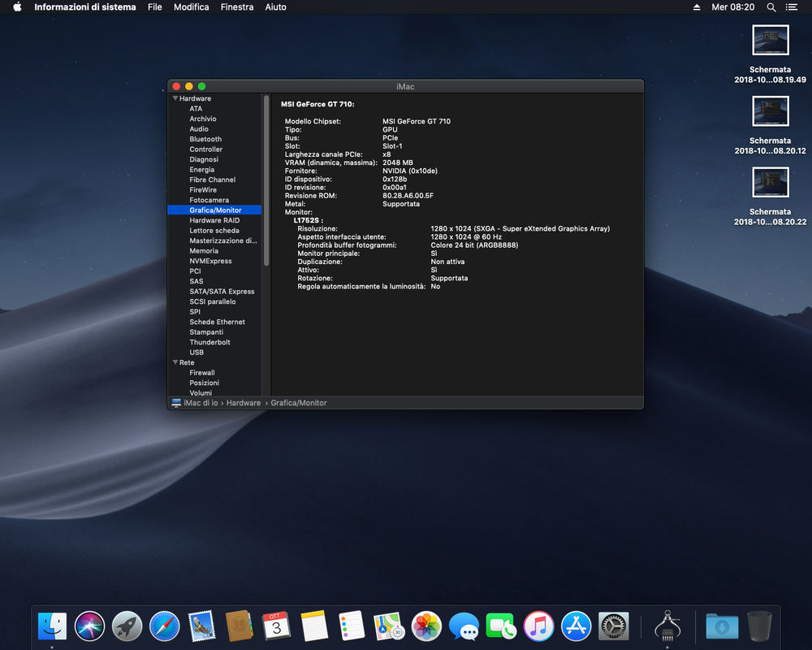Click iMac di io in path bar
Screen dimensions: 812x650
(x=201, y=403)
